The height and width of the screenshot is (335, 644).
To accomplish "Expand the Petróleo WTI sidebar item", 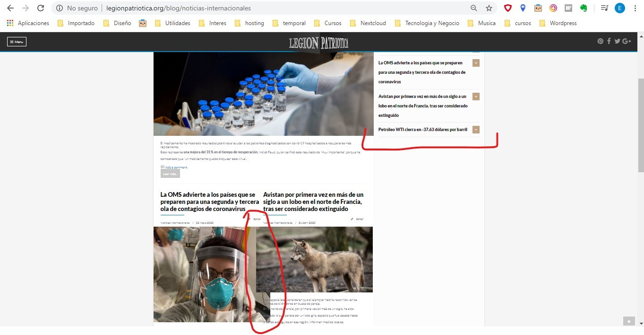I will coord(476,130).
